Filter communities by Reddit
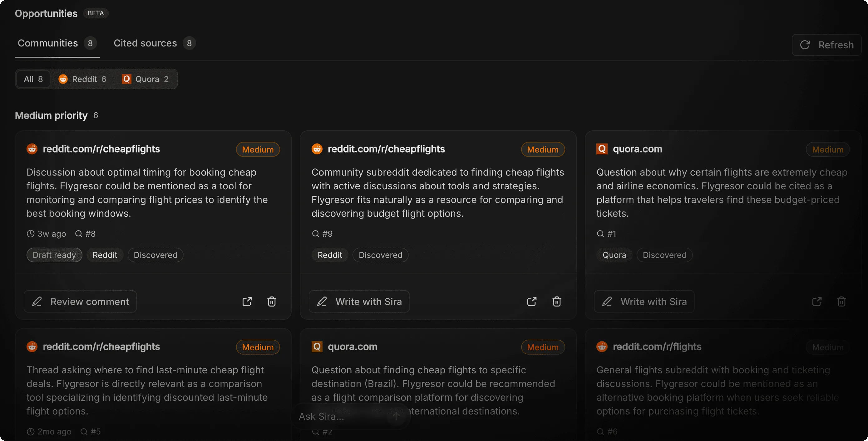Screen dimensions: 868x441 coord(82,79)
